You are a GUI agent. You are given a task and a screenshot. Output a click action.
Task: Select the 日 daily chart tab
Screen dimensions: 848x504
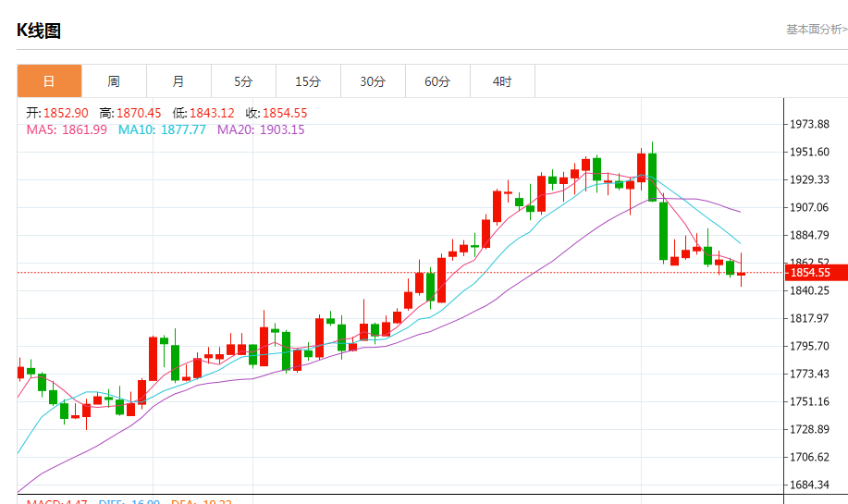[49, 81]
